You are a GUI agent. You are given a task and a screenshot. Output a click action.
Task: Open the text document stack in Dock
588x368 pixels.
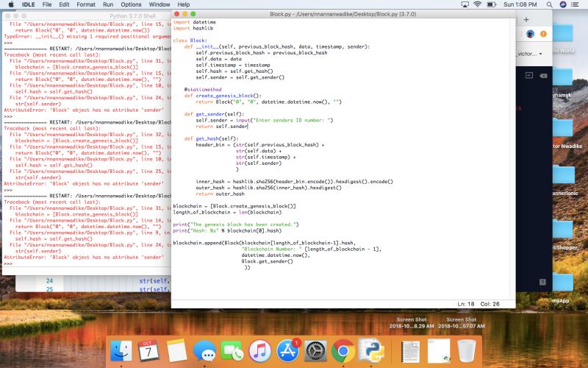pyautogui.click(x=411, y=352)
